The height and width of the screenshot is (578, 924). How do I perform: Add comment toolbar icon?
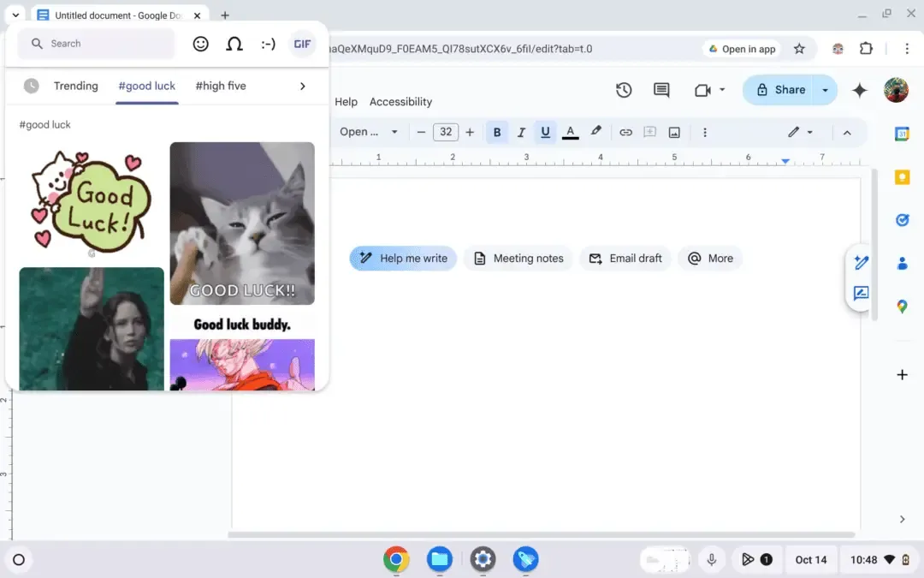click(649, 132)
